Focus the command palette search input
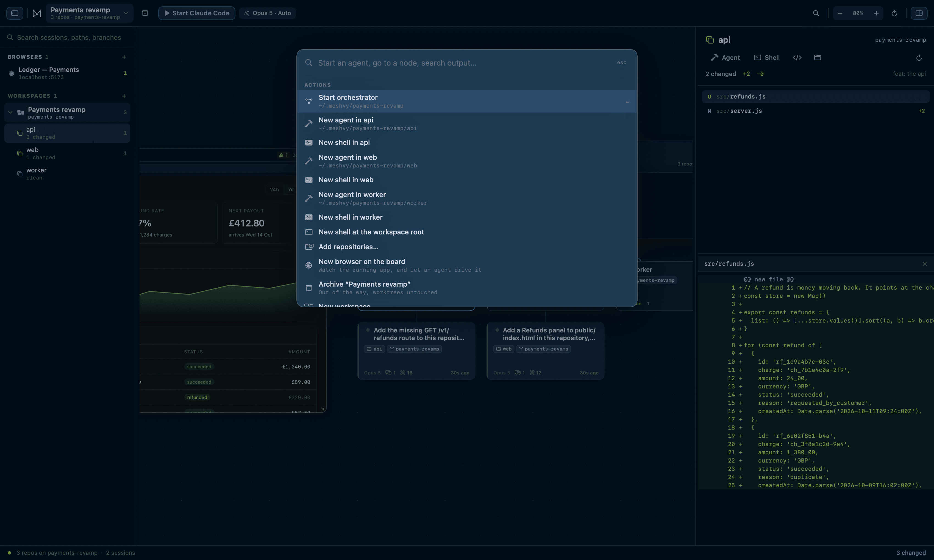This screenshot has width=934, height=560. point(463,63)
